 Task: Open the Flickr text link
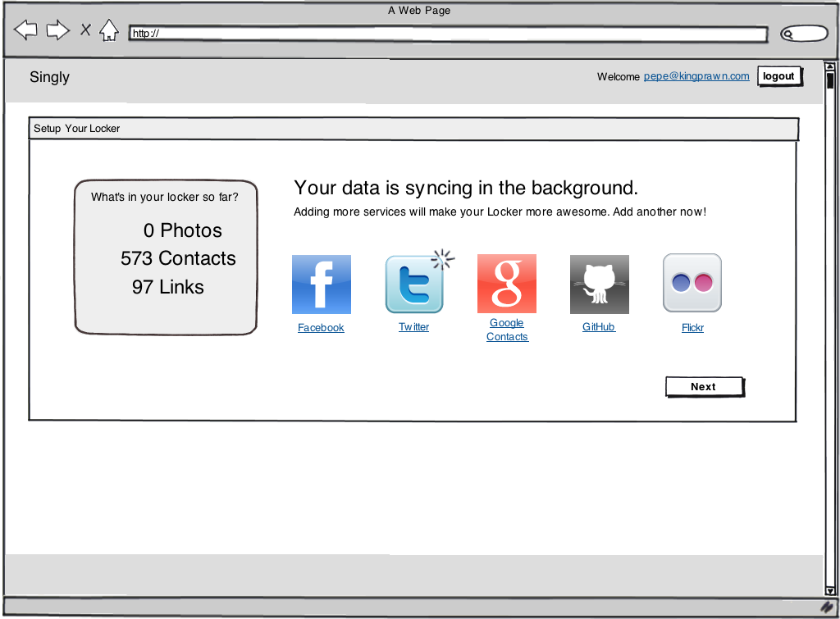[x=692, y=328]
